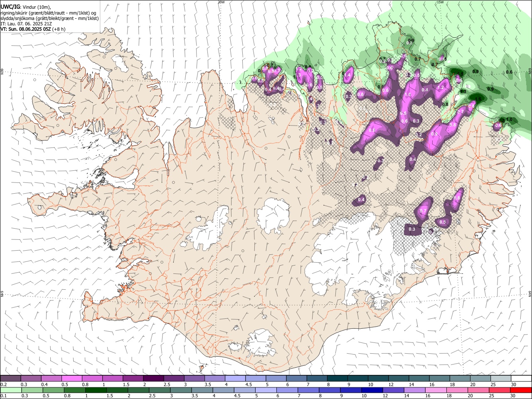The width and height of the screenshot is (532, 399).
Task: Select darkest purple snow swatch between 2 and 2.5
Action: pyautogui.click(x=153, y=379)
